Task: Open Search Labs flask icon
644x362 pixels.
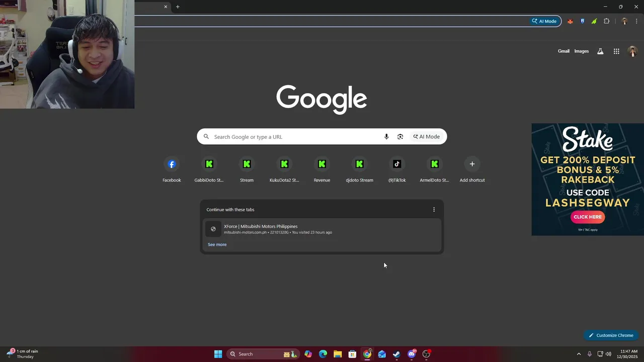Action: pos(600,51)
